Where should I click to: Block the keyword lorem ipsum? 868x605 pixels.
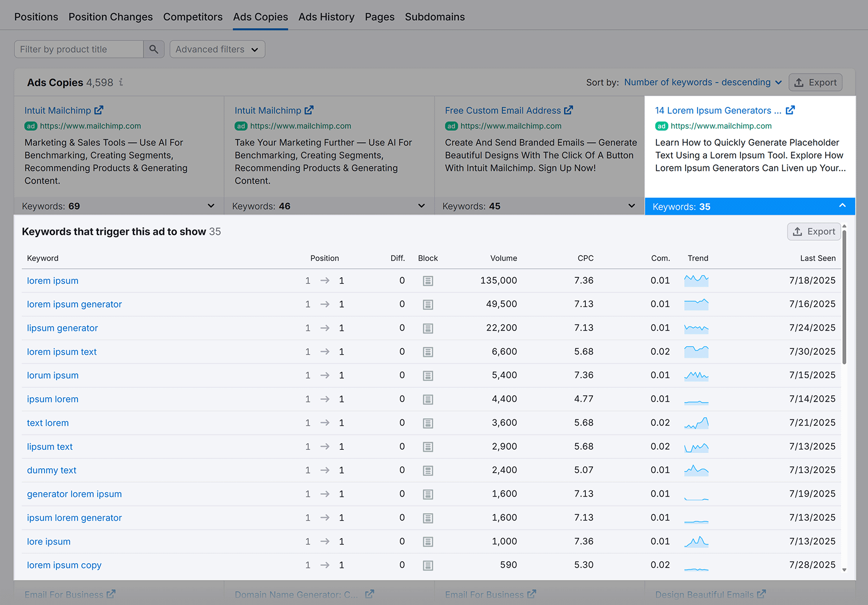[x=428, y=281]
